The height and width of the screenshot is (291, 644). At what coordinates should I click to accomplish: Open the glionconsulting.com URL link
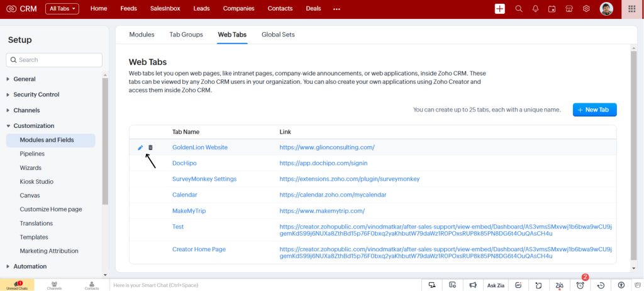click(x=327, y=147)
